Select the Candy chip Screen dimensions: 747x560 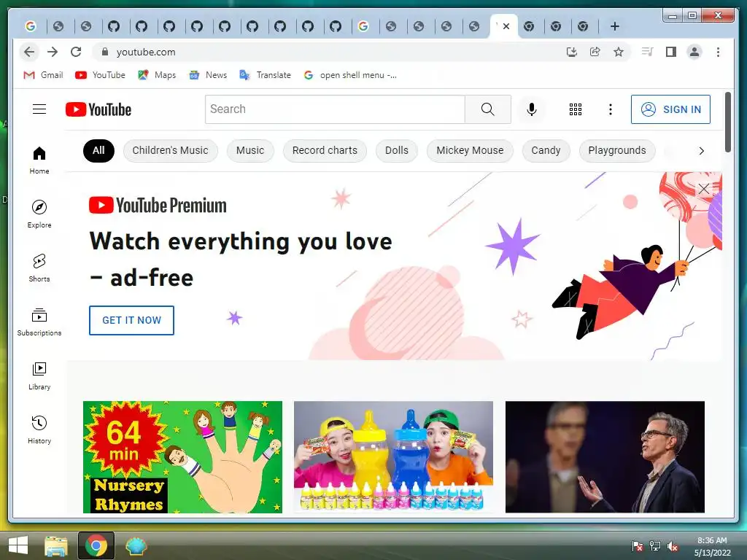(546, 150)
